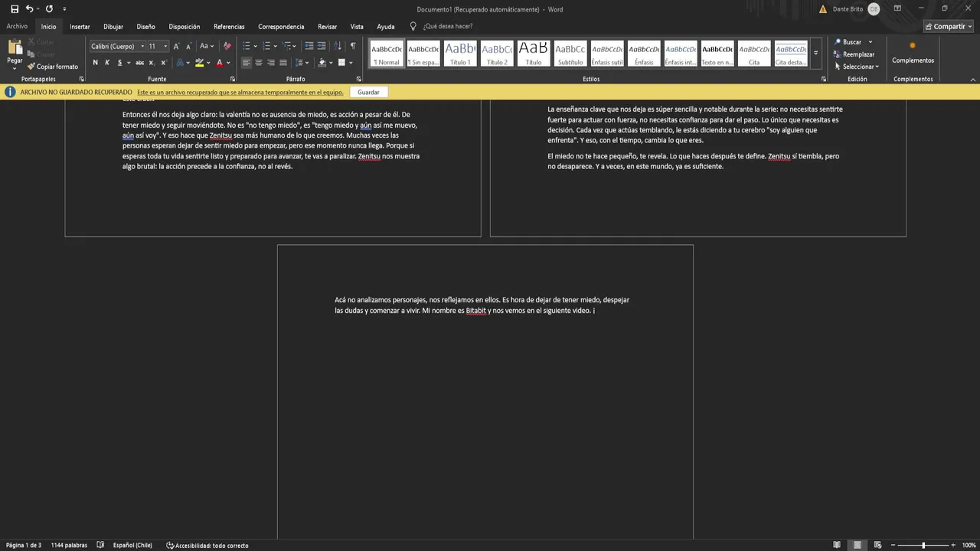
Task: Open Accesibilidad: todo correcto checker
Action: click(207, 545)
